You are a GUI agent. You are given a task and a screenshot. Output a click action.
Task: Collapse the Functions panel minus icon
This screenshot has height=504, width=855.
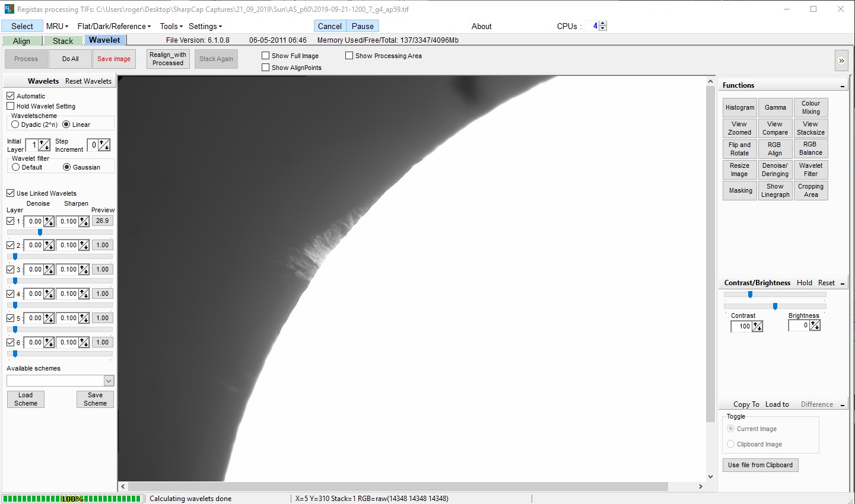[843, 87]
